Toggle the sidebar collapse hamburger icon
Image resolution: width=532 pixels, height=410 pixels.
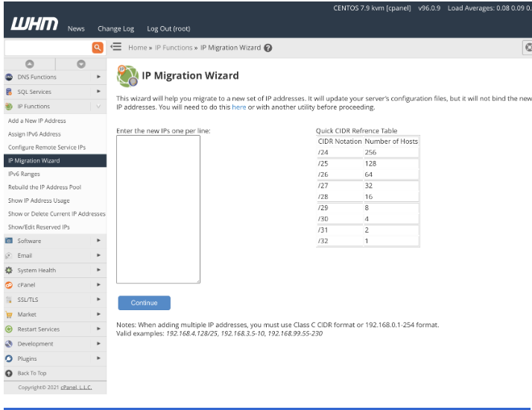point(115,48)
